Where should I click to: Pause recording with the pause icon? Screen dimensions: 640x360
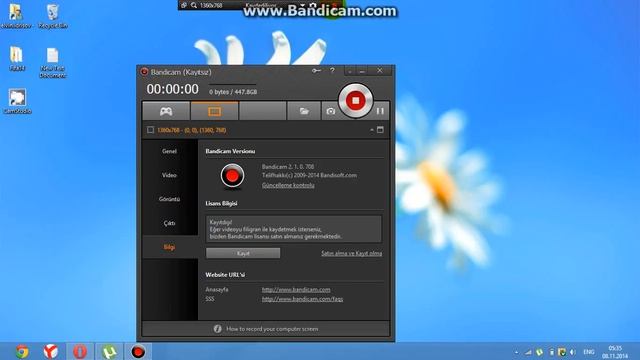(x=380, y=111)
